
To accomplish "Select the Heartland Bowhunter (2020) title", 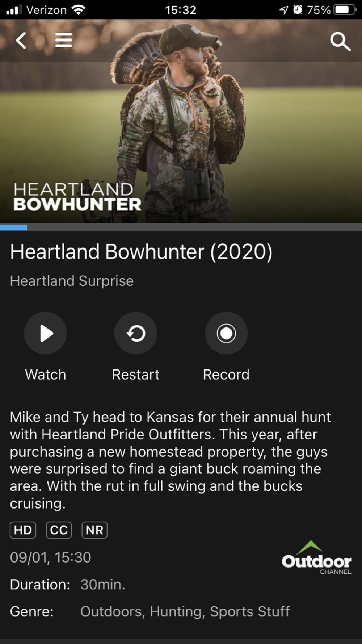I will [x=141, y=252].
